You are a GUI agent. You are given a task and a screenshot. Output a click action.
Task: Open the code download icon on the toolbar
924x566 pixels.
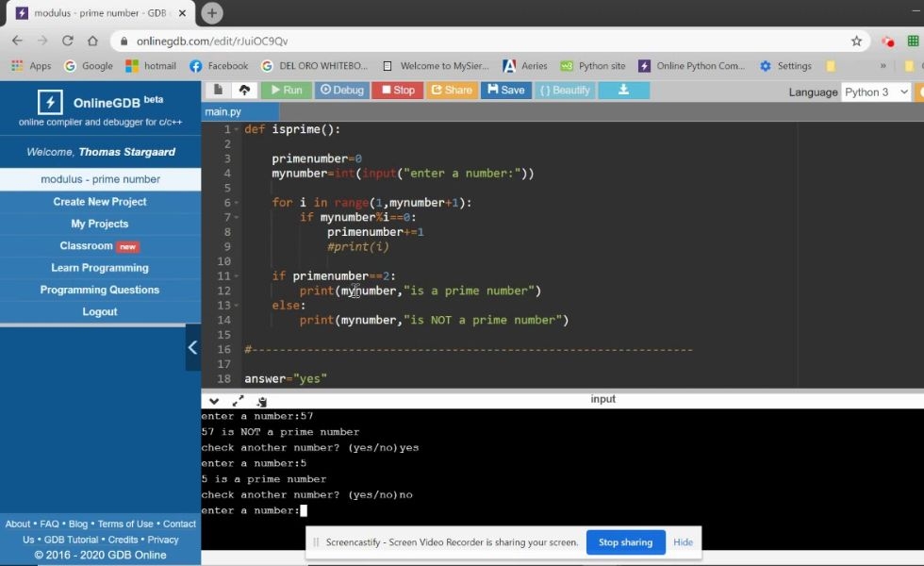624,90
